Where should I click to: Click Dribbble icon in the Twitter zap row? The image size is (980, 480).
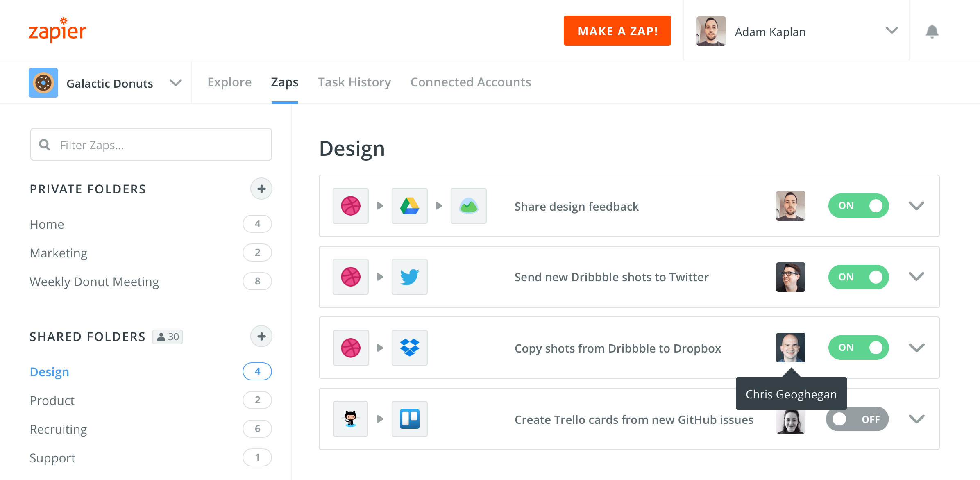[351, 277]
